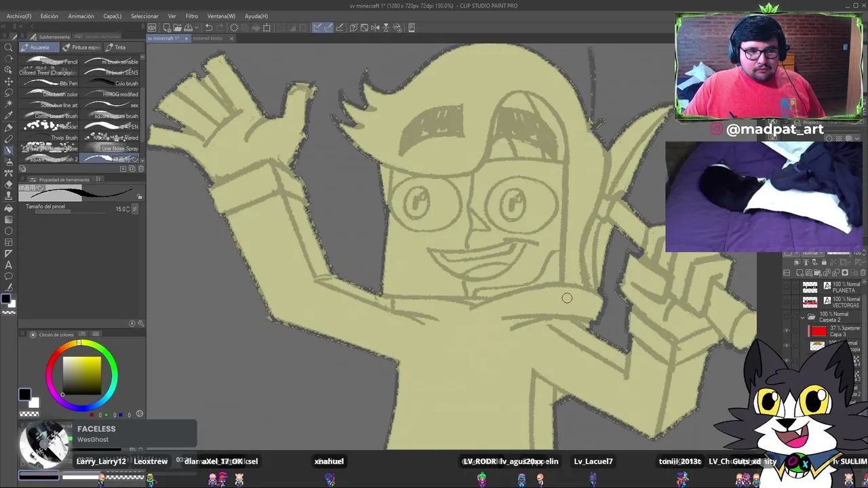Image resolution: width=868 pixels, height=488 pixels.
Task: Hide the Capa 3 layer
Action: tap(787, 331)
